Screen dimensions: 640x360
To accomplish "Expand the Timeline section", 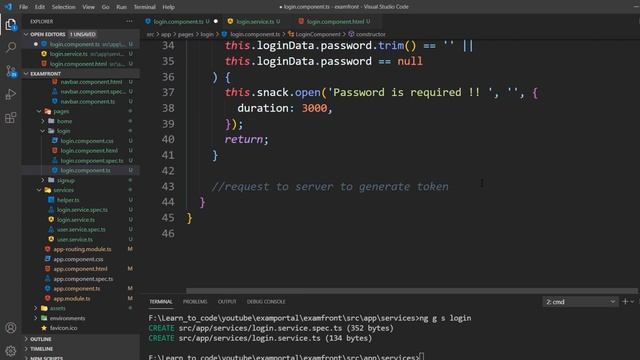I will 26,349.
